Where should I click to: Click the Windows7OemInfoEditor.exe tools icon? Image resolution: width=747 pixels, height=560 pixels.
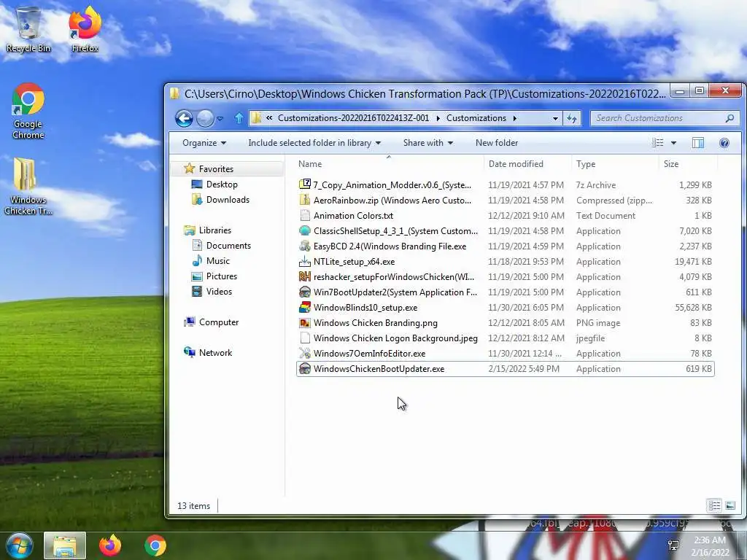(x=304, y=354)
